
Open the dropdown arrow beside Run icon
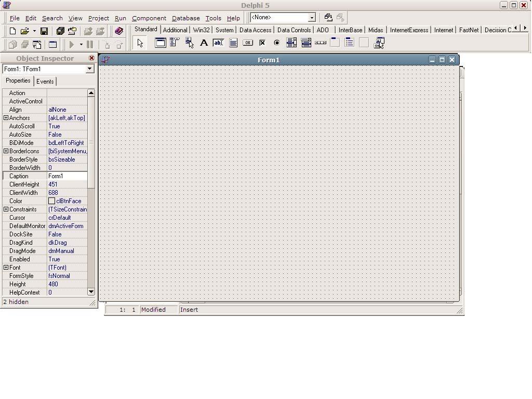pyautogui.click(x=81, y=45)
